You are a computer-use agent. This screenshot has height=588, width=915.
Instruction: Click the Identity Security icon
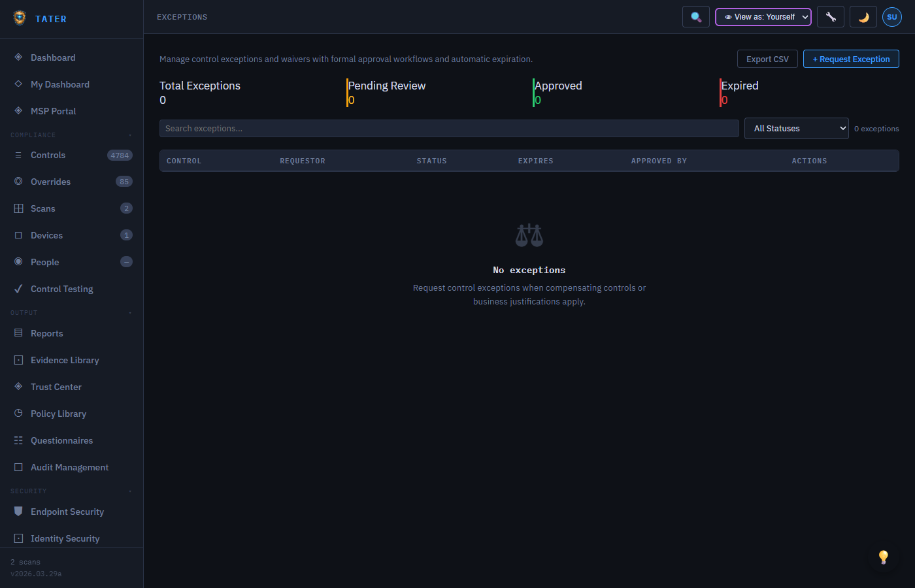point(18,538)
